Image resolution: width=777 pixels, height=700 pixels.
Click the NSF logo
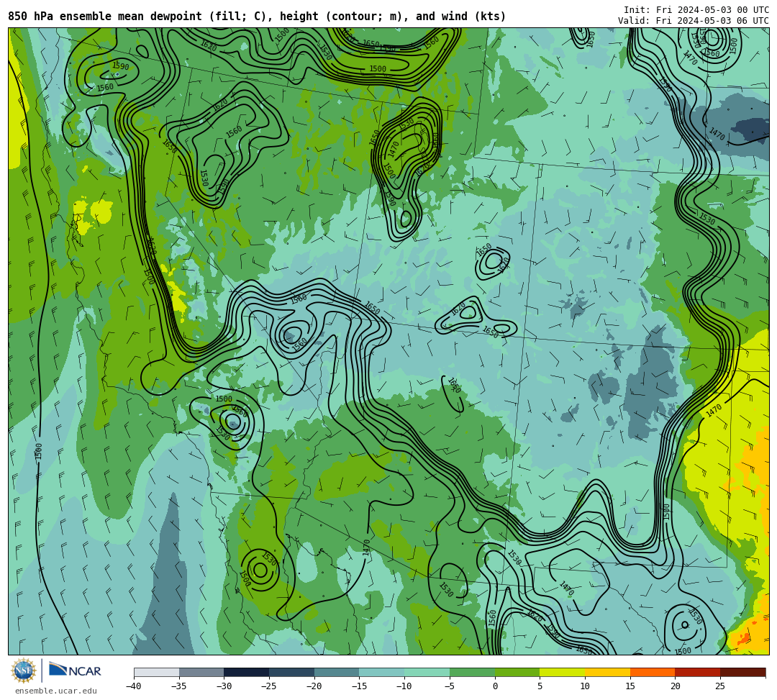point(24,671)
